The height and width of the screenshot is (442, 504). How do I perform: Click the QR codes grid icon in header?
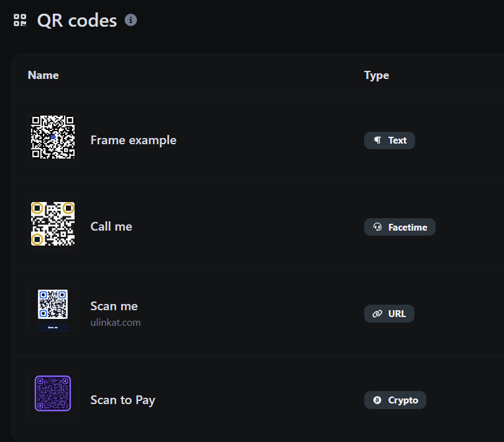[x=20, y=21]
